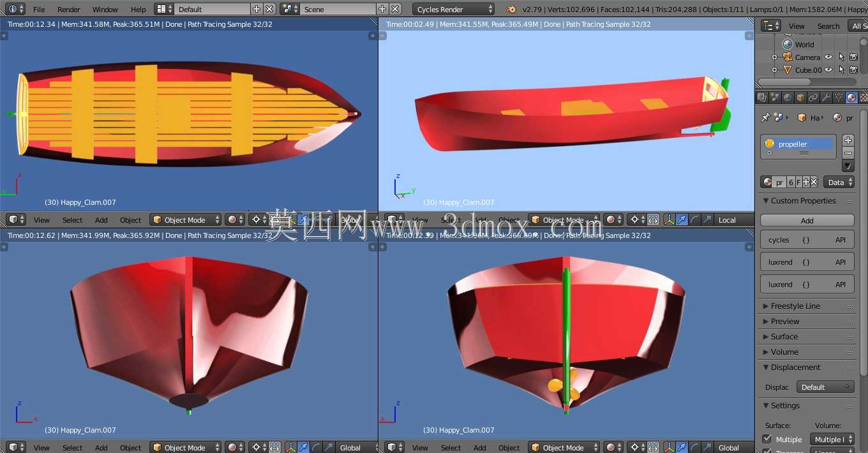
Task: Toggle selectability arrow for Cube.00
Action: coord(841,70)
